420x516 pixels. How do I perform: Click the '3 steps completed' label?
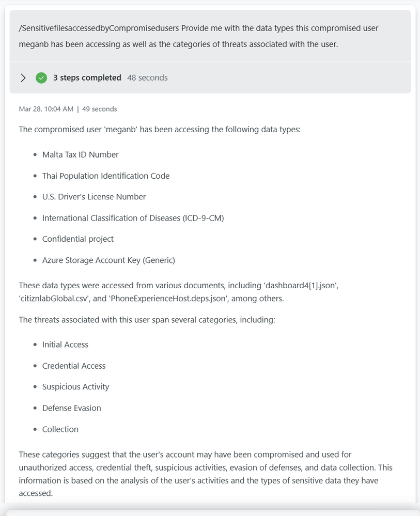(87, 78)
